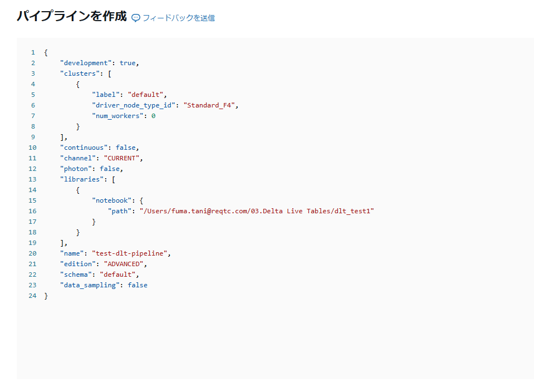Click the false value of photon
This screenshot has width=549, height=392.
click(x=110, y=169)
